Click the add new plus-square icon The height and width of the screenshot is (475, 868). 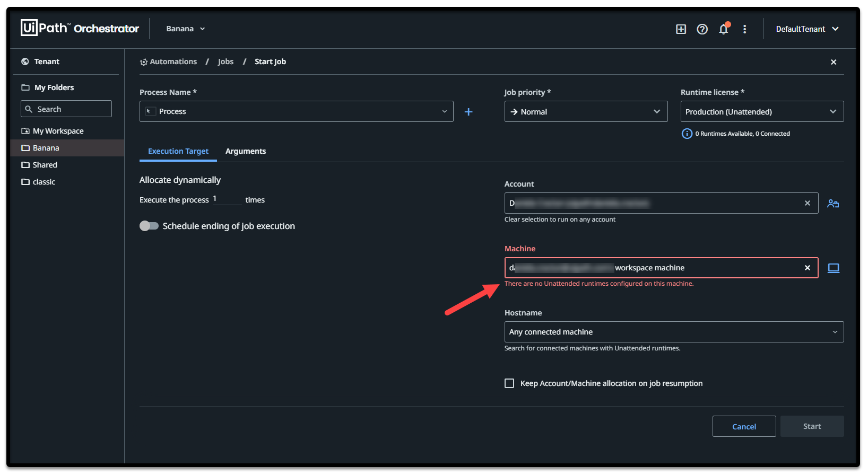(x=681, y=29)
